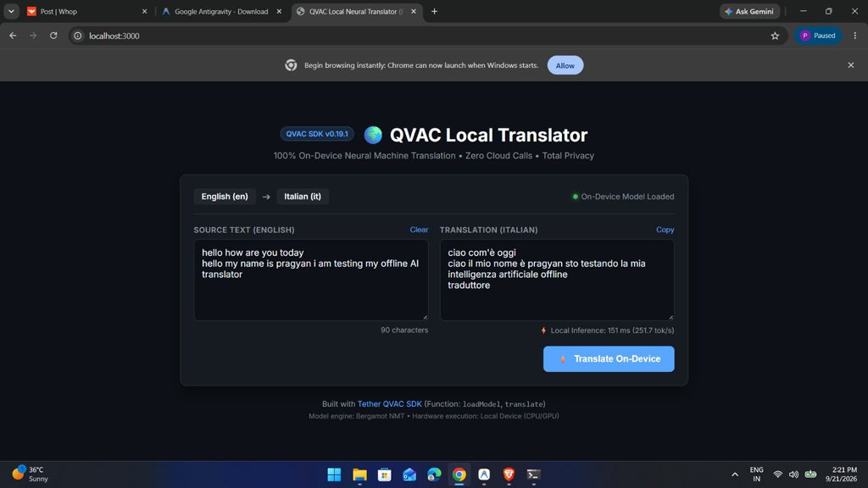The height and width of the screenshot is (488, 868).
Task: Open Ask Gemini
Action: (x=749, y=11)
